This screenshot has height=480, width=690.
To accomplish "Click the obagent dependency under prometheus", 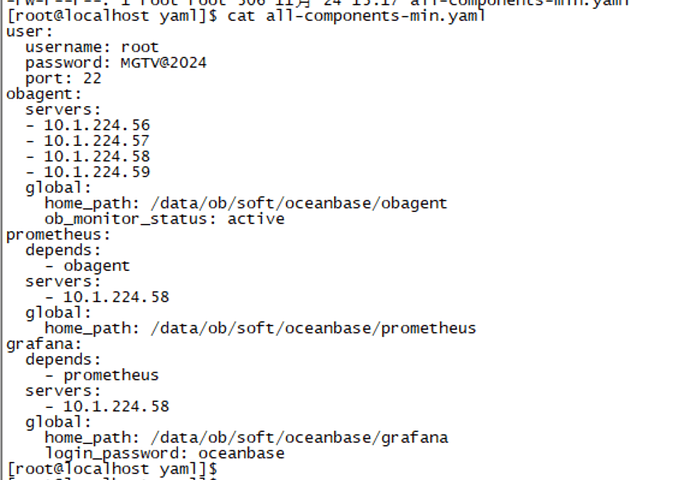I will 96,265.
